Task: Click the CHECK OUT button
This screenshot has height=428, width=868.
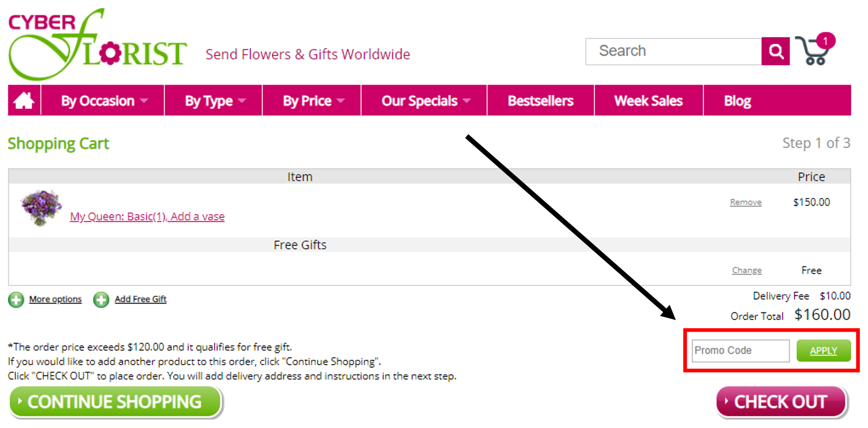Action: (781, 402)
